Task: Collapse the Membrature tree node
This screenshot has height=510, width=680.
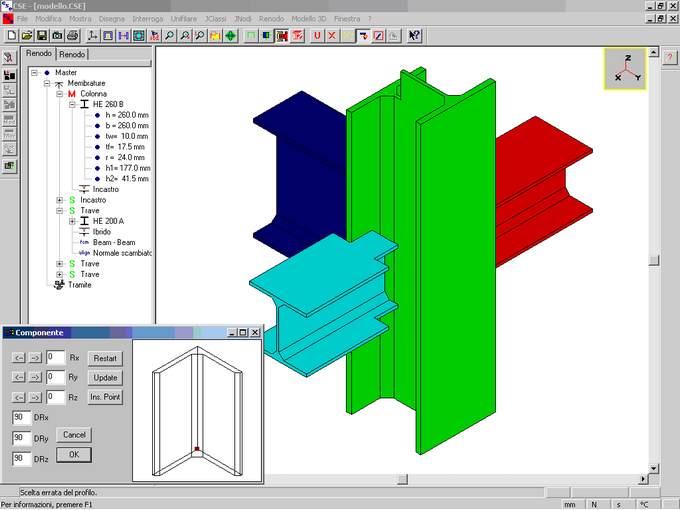Action: 47,83
